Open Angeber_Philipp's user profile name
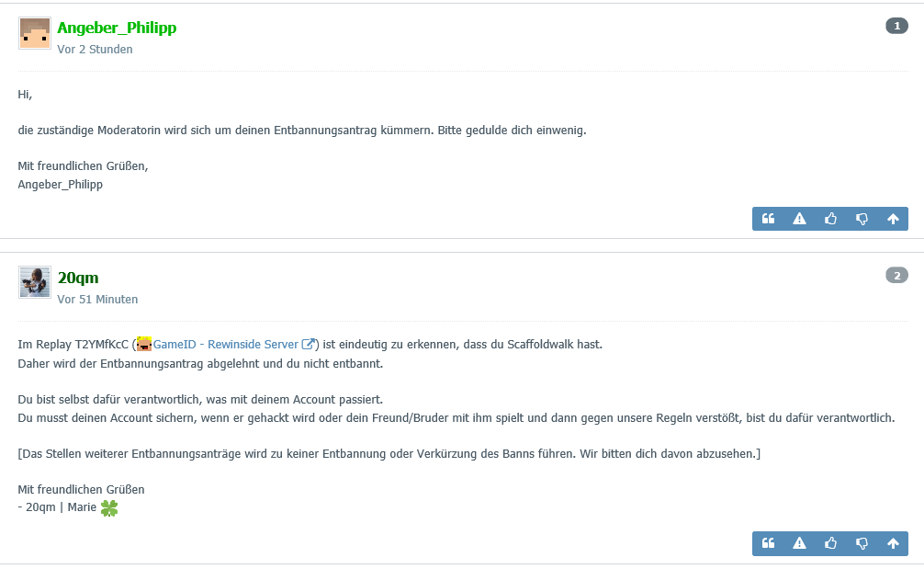This screenshot has width=924, height=569. click(117, 28)
